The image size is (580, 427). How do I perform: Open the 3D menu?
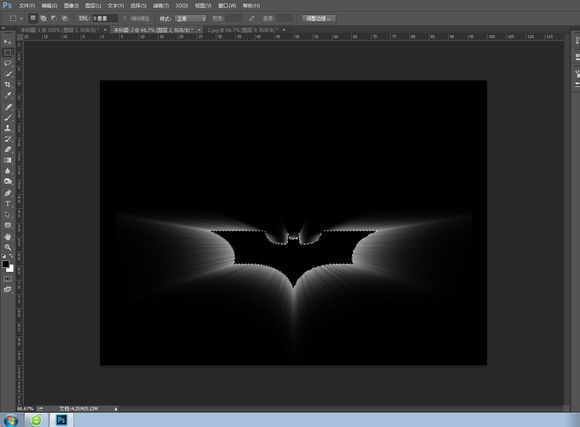coord(181,6)
